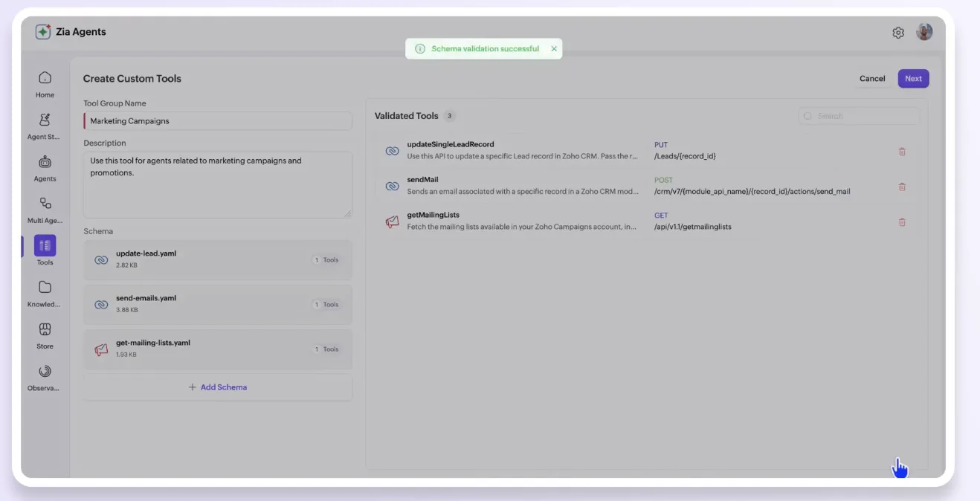Delete the updateSingleLeadRecord tool

coord(902,152)
